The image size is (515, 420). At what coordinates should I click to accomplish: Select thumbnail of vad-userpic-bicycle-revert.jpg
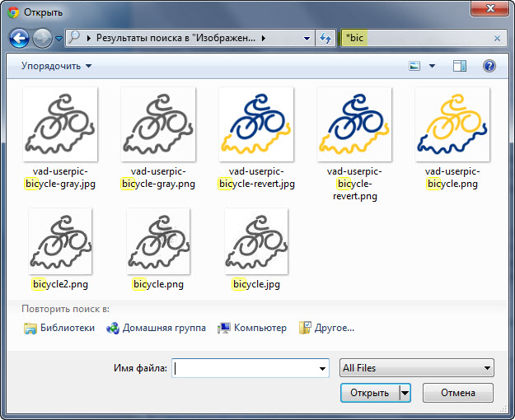pyautogui.click(x=256, y=124)
